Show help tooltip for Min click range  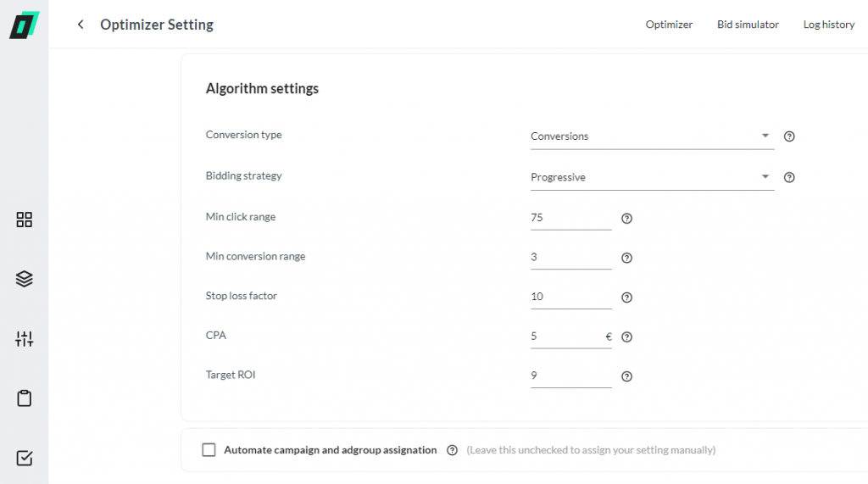[626, 218]
